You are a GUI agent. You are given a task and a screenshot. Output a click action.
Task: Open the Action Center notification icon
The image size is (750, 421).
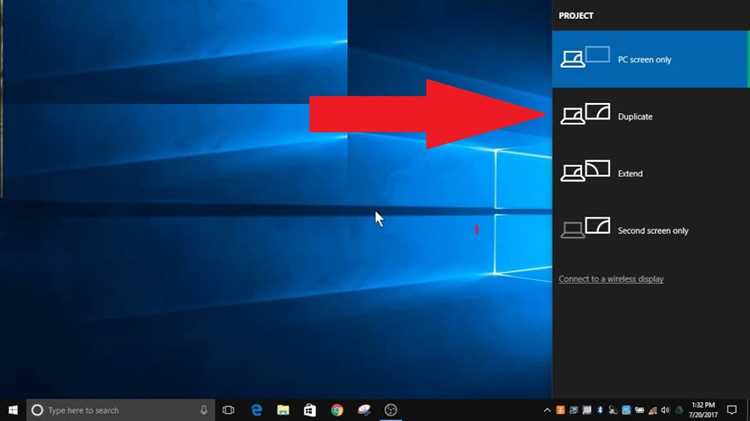(x=732, y=410)
